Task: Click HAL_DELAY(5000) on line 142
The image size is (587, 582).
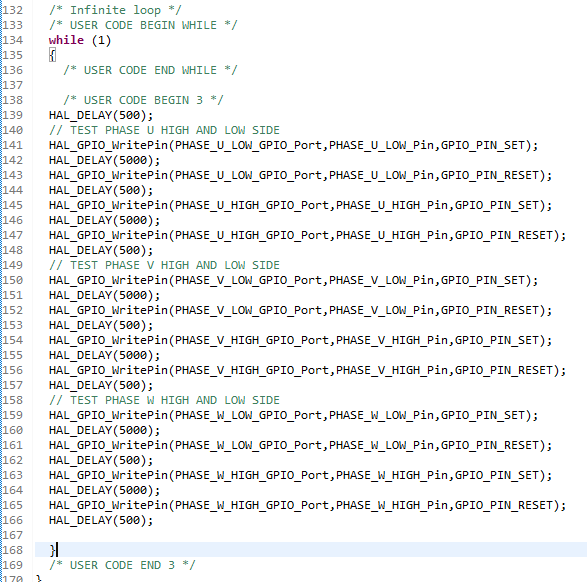Action: click(104, 160)
